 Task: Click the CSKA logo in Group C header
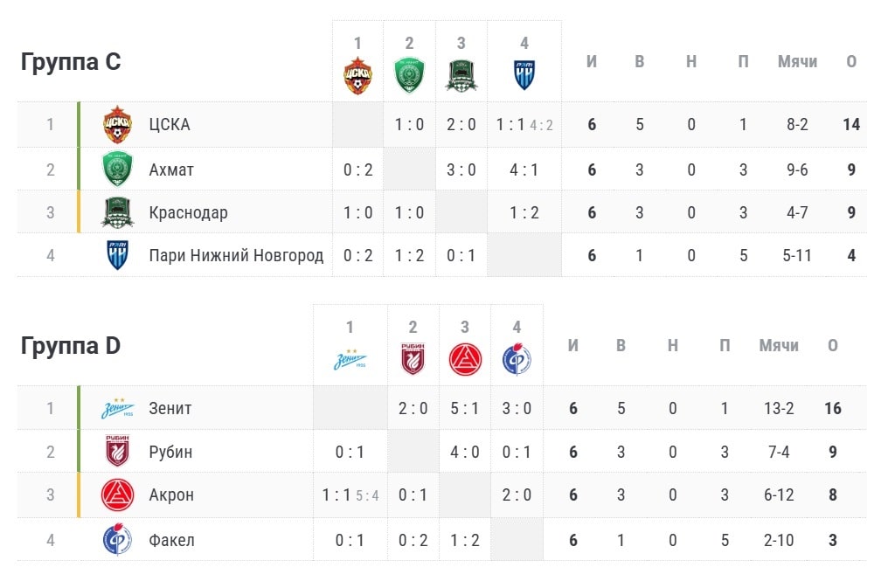coord(357,75)
